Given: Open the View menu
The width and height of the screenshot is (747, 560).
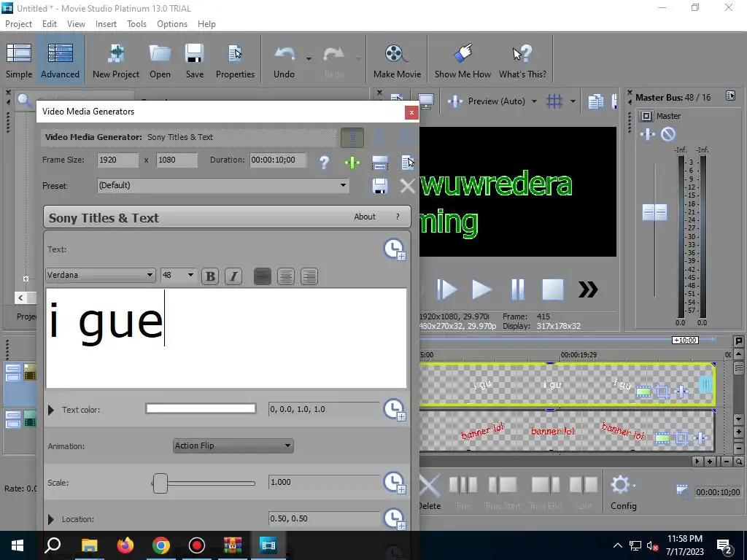Looking at the screenshot, I should click(76, 24).
